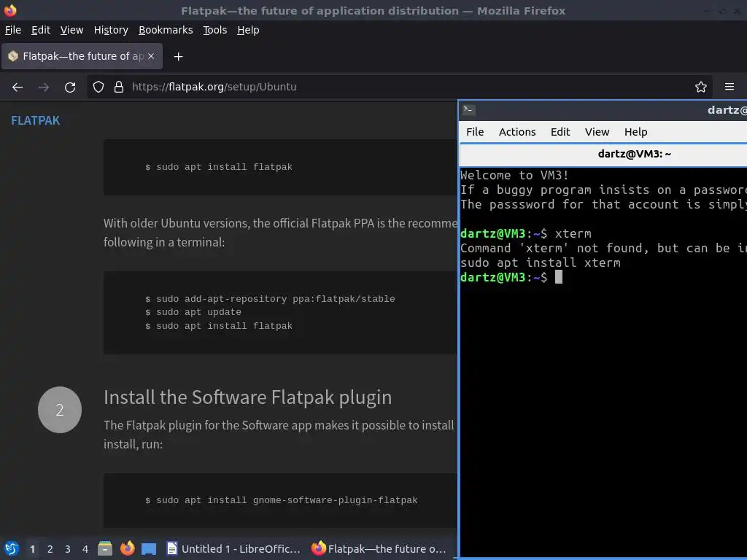Close the Flatpak tab
This screenshot has width=747, height=560.
click(x=150, y=56)
